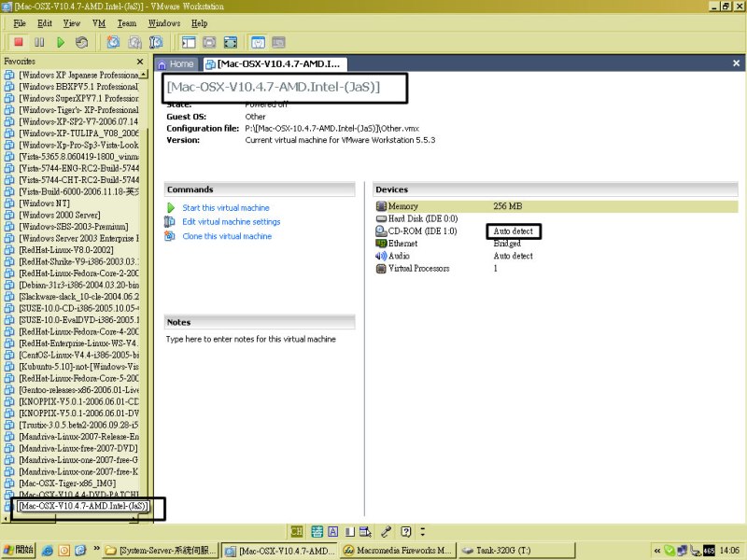The image size is (747, 560).
Task: Toggle the sidebar with the Show Sidebar icon
Action: point(189,42)
